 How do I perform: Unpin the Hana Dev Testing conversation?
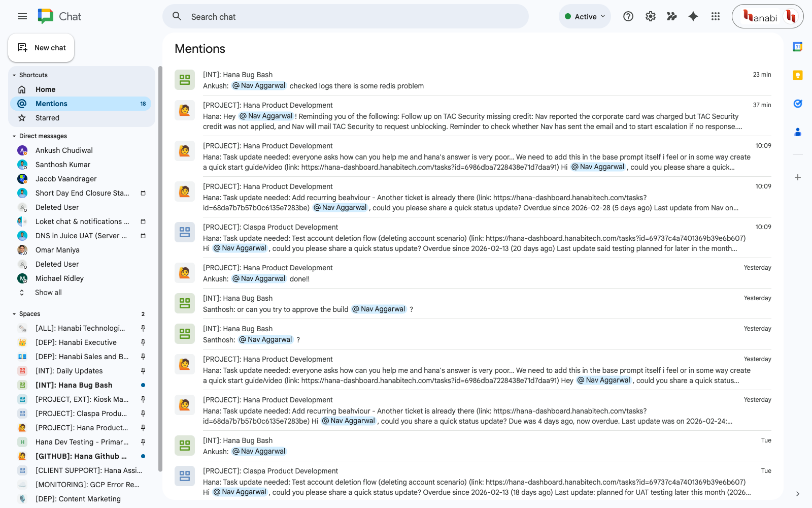tap(143, 442)
